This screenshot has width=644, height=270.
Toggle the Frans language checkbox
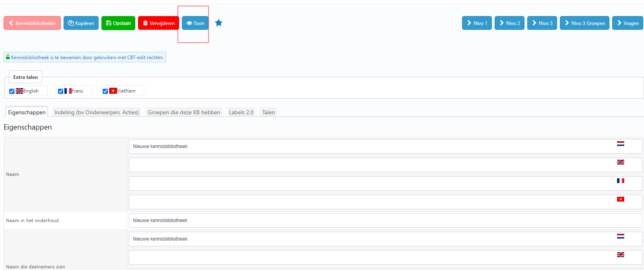(x=61, y=91)
